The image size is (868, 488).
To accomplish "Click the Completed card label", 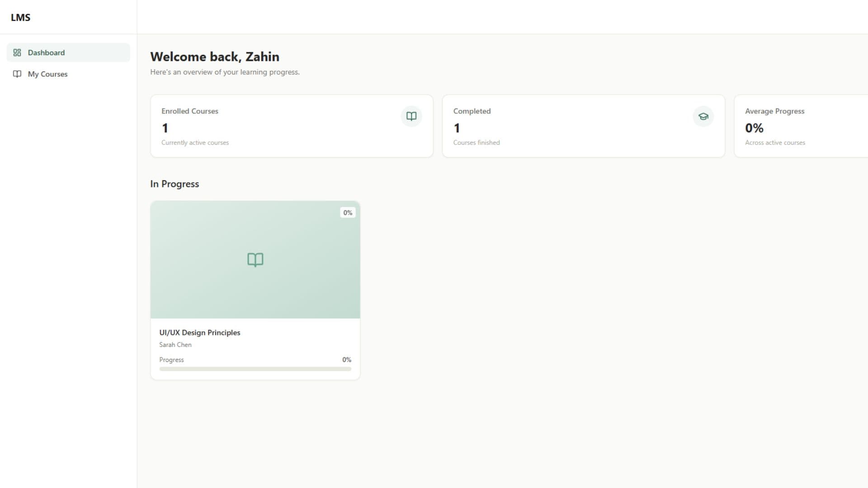I will pos(472,111).
